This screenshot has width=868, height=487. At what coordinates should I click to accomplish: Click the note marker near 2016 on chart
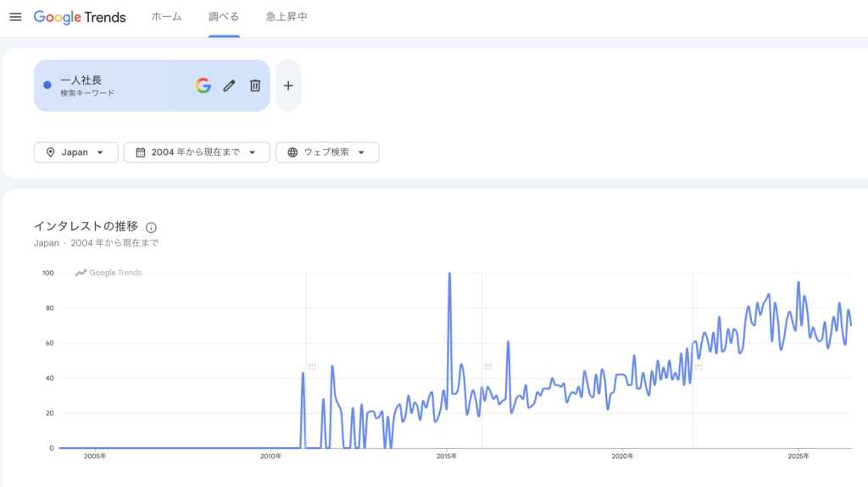[487, 367]
